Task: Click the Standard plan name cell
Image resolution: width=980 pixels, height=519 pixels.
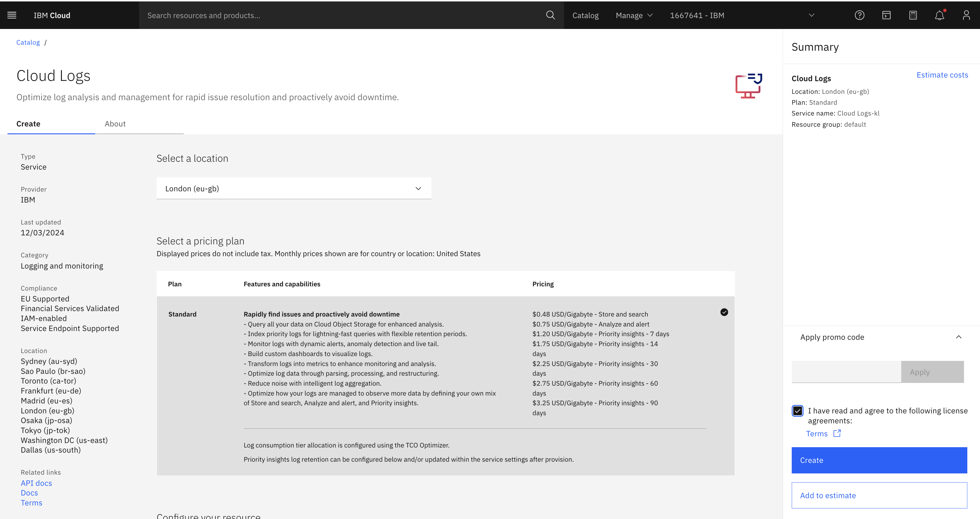Action: click(x=182, y=314)
